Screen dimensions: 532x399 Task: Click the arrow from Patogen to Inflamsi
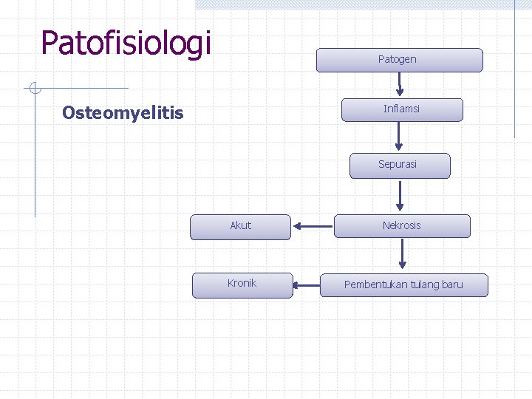399,84
